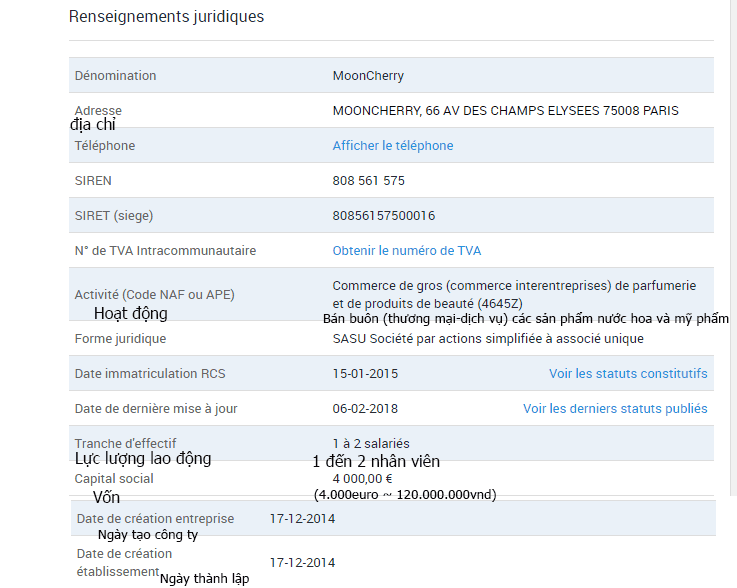Viewport: 737px width, 588px height.
Task: Select the 'Commerce de gros' activity description
Action: click(x=514, y=295)
